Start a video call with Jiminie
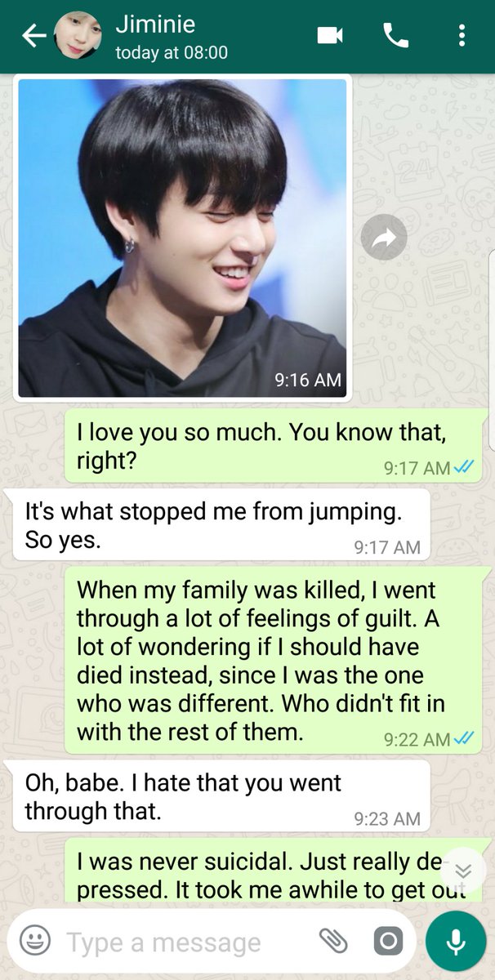 pos(329,36)
